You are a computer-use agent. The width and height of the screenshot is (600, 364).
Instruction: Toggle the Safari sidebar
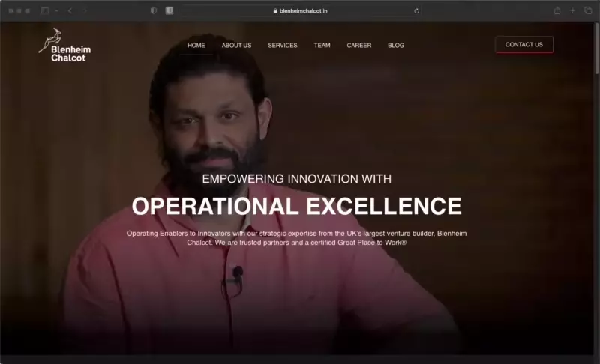tap(44, 10)
